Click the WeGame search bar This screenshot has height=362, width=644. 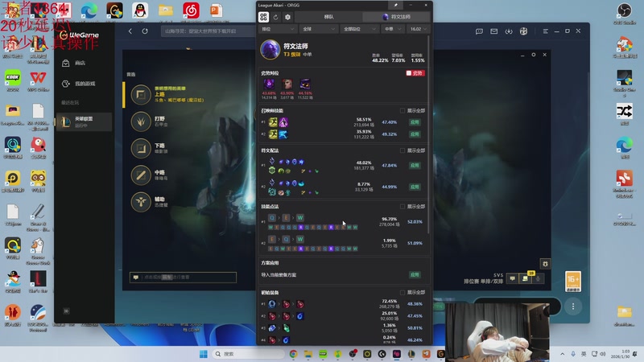[208, 31]
